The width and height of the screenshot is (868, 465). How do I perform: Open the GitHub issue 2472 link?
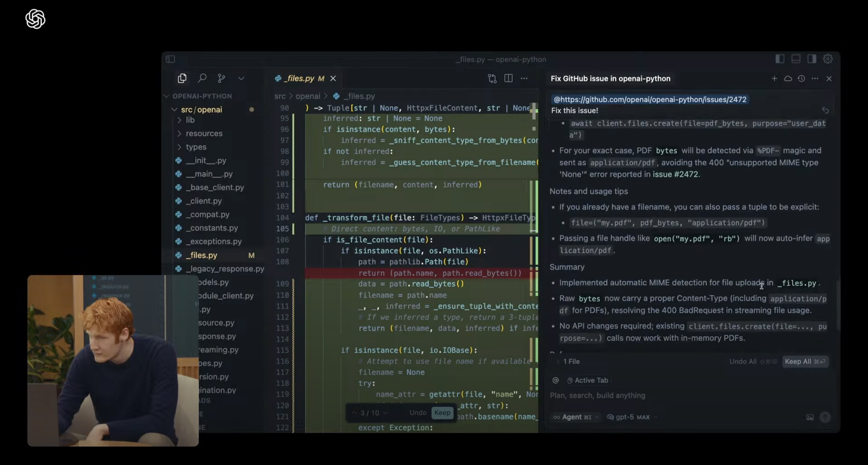[x=650, y=99]
